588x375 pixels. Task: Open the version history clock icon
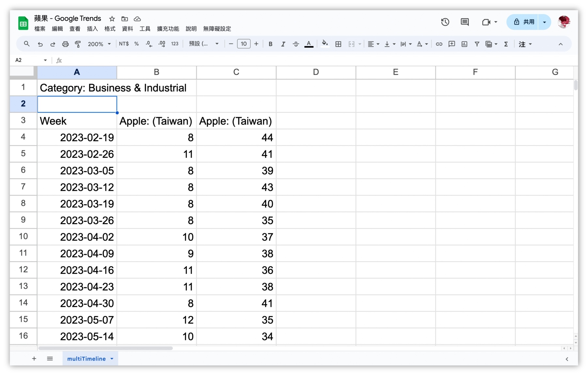tap(445, 22)
